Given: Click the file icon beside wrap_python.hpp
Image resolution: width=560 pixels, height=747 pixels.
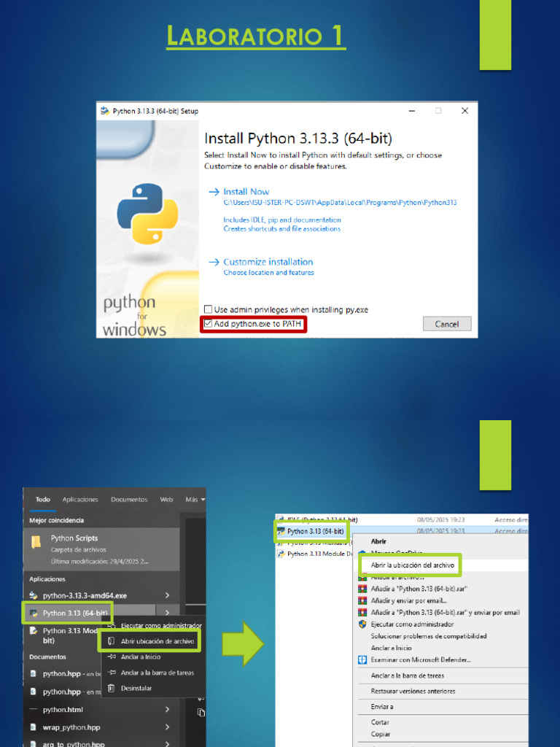Looking at the screenshot, I should pyautogui.click(x=34, y=727).
